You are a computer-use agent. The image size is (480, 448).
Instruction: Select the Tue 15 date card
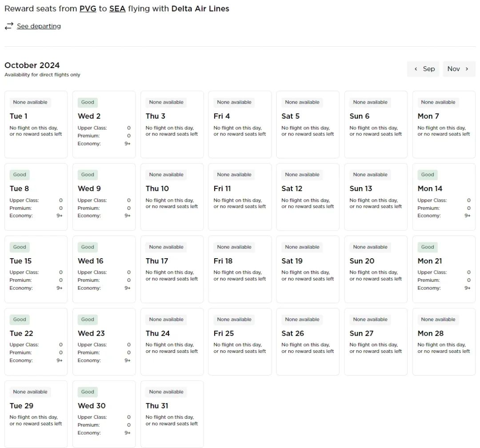point(36,269)
